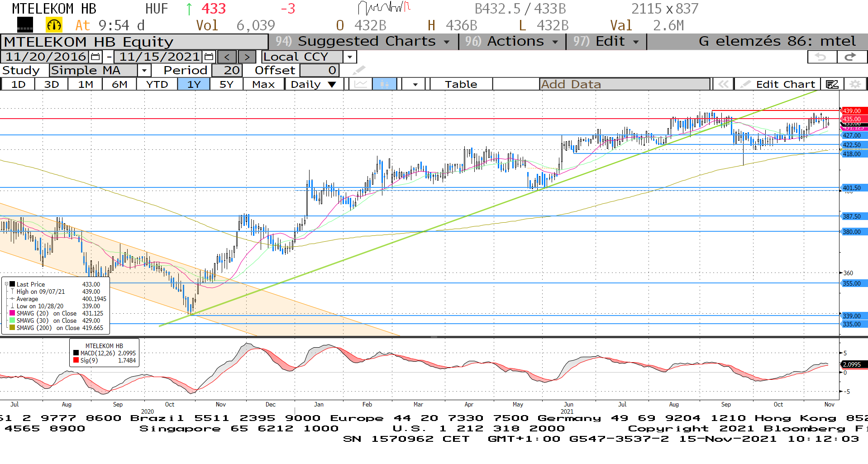Click Average marker icon in legend
This screenshot has height=464, width=868.
pyautogui.click(x=12, y=299)
